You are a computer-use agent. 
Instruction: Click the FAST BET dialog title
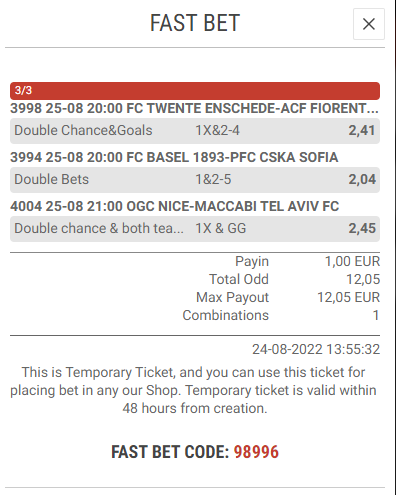pyautogui.click(x=195, y=23)
